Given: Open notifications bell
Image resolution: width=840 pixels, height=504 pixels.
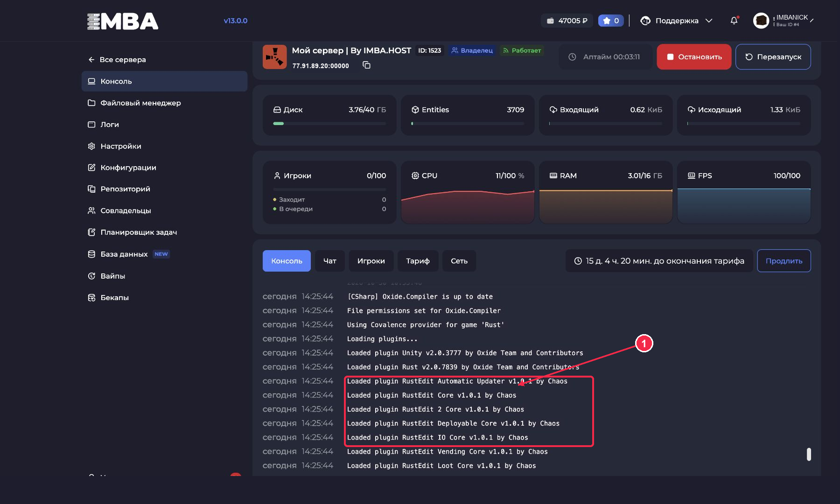Looking at the screenshot, I should tap(734, 21).
